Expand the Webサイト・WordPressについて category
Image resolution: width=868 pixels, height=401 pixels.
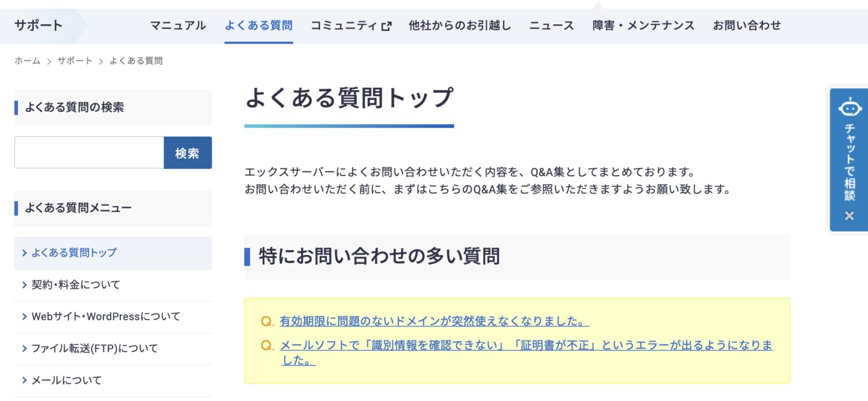point(106,317)
